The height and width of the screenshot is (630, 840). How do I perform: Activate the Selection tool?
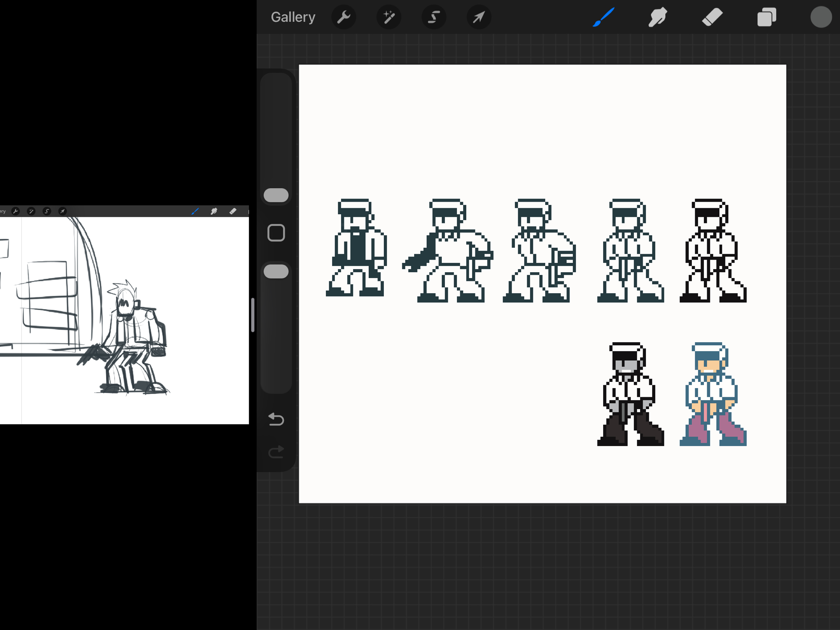[x=433, y=17]
